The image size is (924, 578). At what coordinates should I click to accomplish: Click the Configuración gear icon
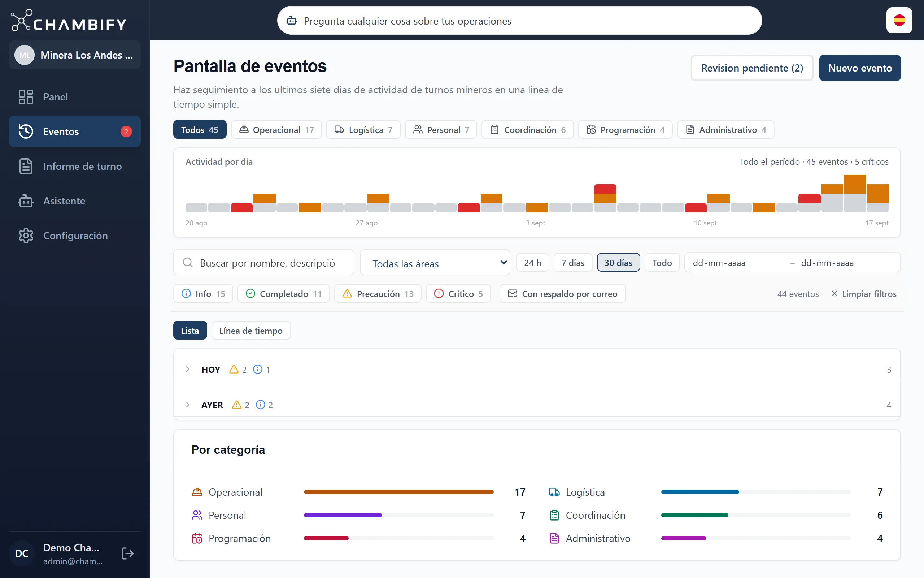(x=26, y=236)
